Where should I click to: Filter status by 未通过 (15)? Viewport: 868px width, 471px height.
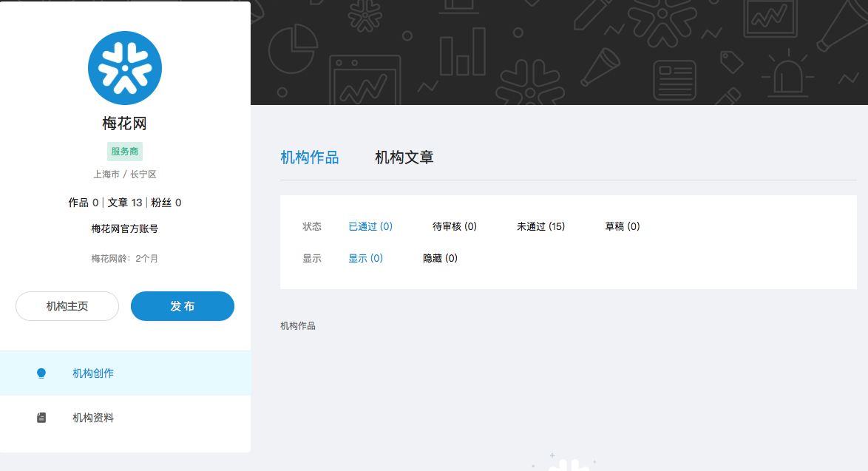click(540, 226)
